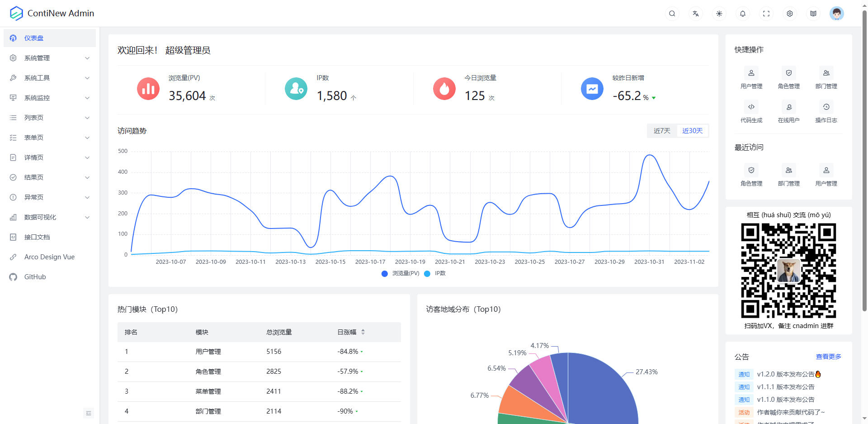Click the language translation icon
This screenshot has width=868, height=424.
point(695,14)
